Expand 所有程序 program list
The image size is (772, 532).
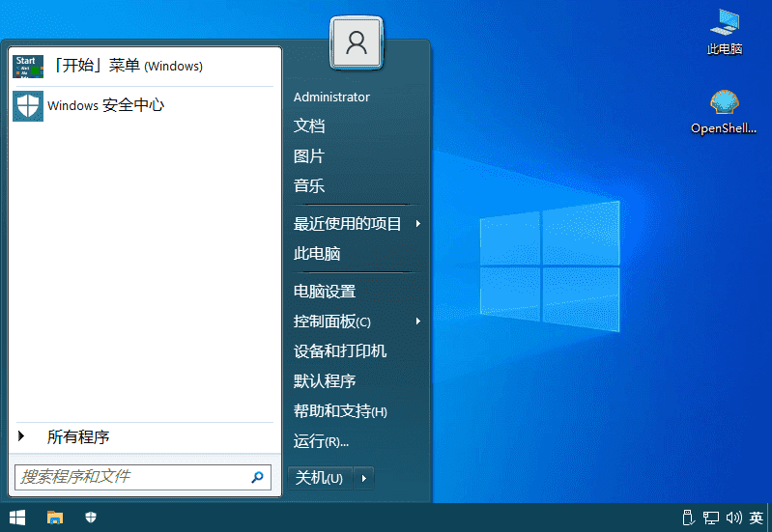tap(77, 437)
